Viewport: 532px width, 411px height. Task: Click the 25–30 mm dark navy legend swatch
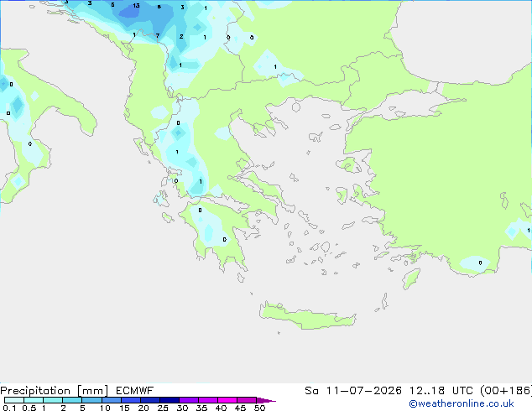tap(170, 400)
